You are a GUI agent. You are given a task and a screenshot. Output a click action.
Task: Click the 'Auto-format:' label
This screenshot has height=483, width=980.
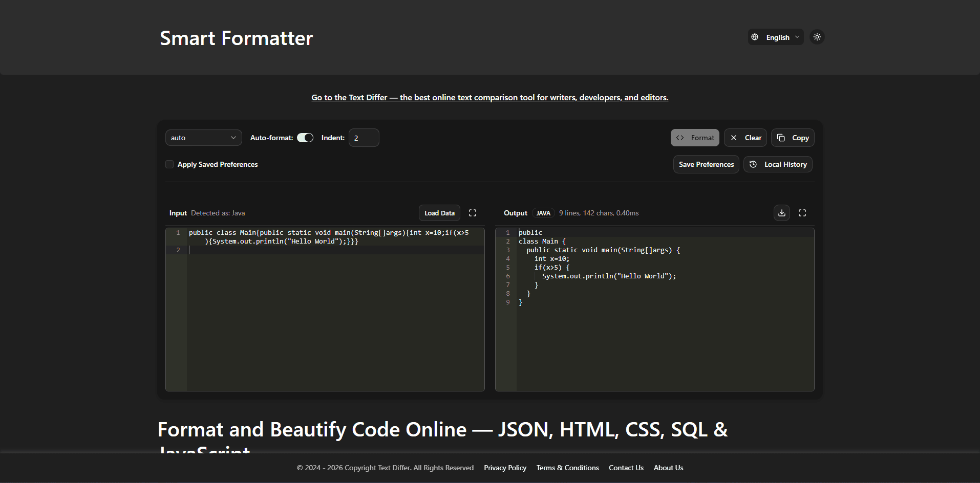(271, 138)
